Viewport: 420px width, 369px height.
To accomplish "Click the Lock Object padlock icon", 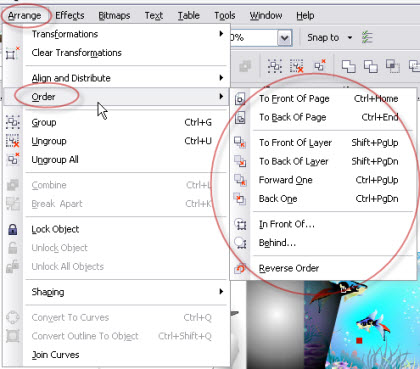I will [x=13, y=229].
